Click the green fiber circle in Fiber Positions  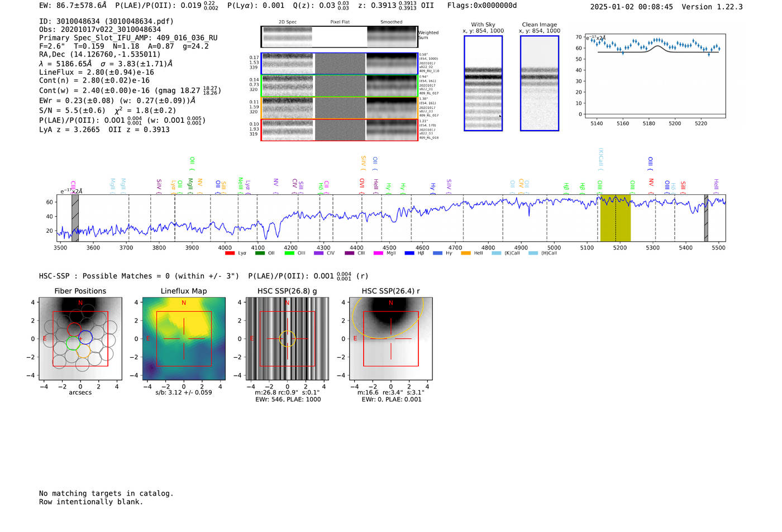(73, 343)
